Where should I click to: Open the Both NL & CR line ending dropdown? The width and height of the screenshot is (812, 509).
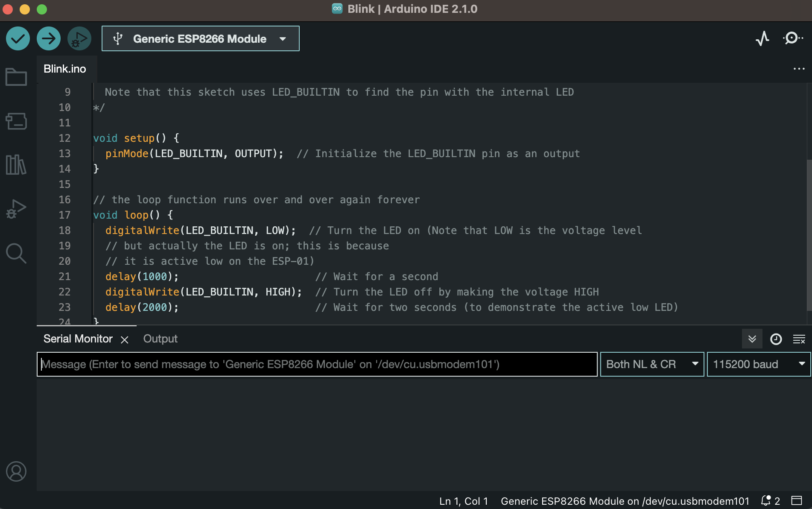[x=652, y=364]
